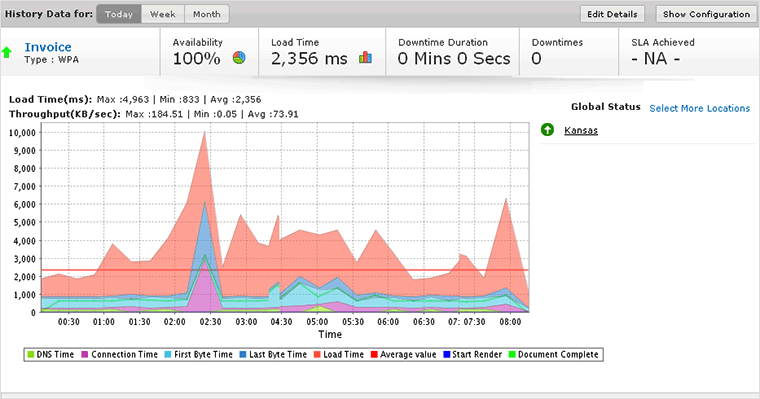Toggle the DNS Time legend swatch

coord(31,355)
